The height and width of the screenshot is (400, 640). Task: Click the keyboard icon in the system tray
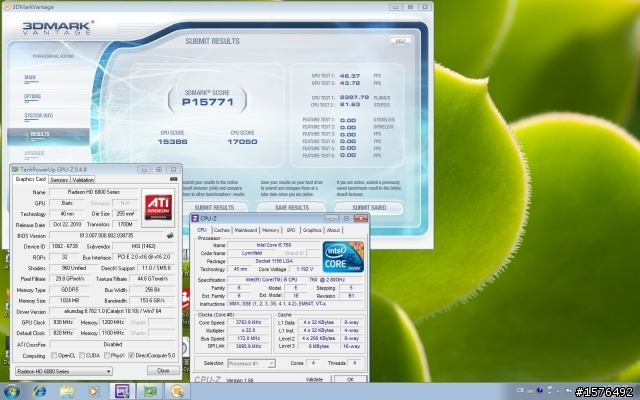(x=530, y=390)
